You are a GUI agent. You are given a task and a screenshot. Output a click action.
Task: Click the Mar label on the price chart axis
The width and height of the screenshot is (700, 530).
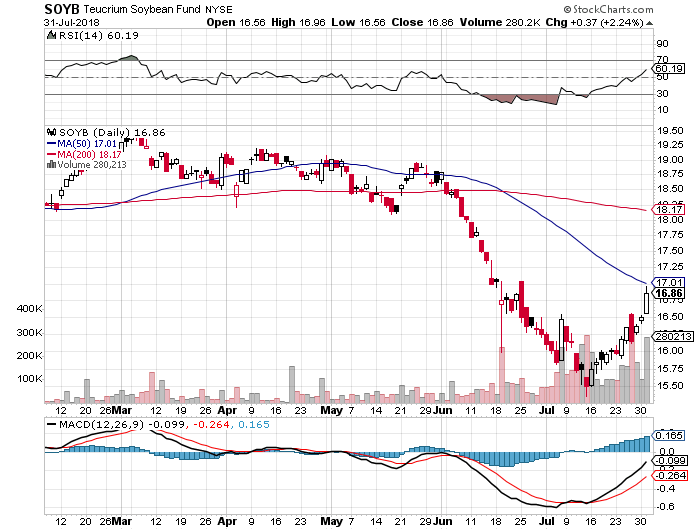[x=121, y=410]
